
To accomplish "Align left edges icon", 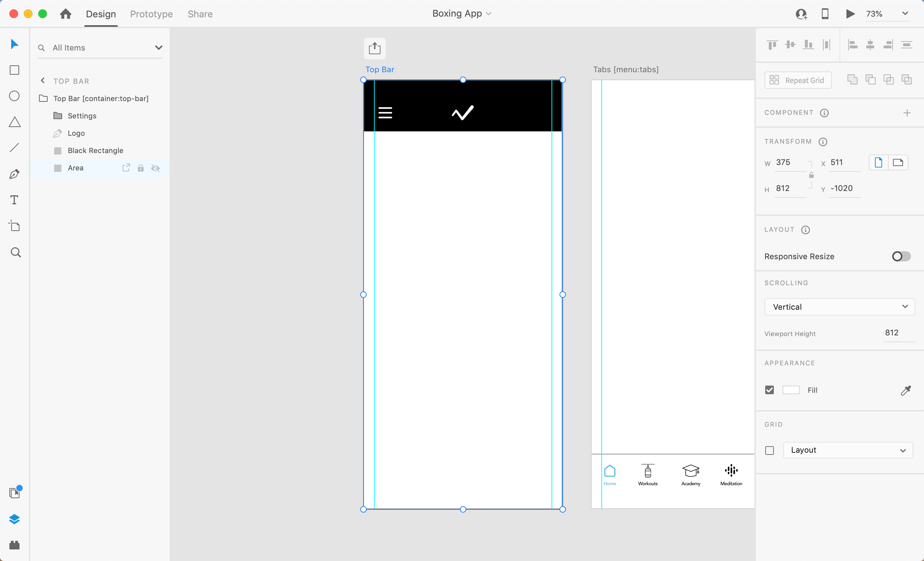I will [853, 45].
